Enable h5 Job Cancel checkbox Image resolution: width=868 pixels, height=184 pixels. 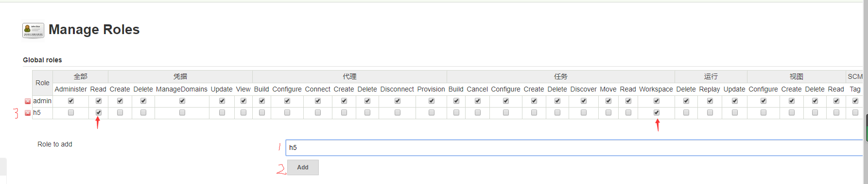[478, 112]
